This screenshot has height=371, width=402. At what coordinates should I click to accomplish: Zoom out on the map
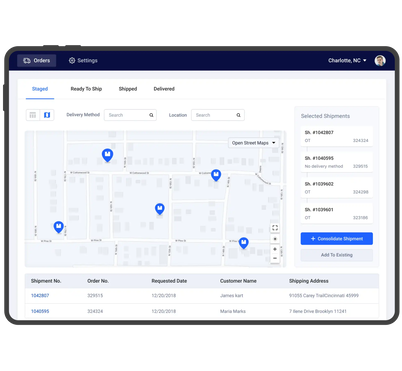(275, 258)
